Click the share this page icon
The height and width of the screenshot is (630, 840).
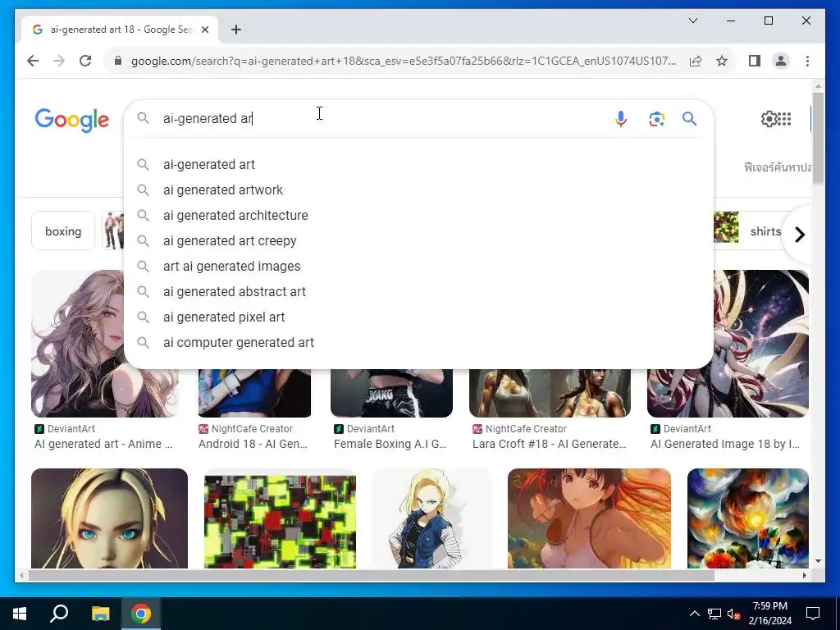click(x=696, y=61)
